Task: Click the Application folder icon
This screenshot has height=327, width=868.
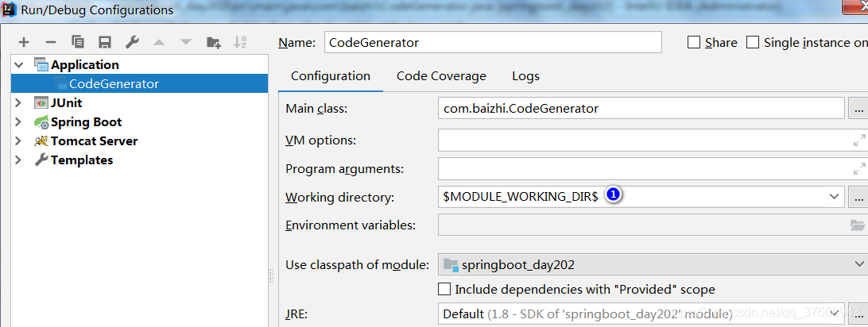Action: [41, 64]
